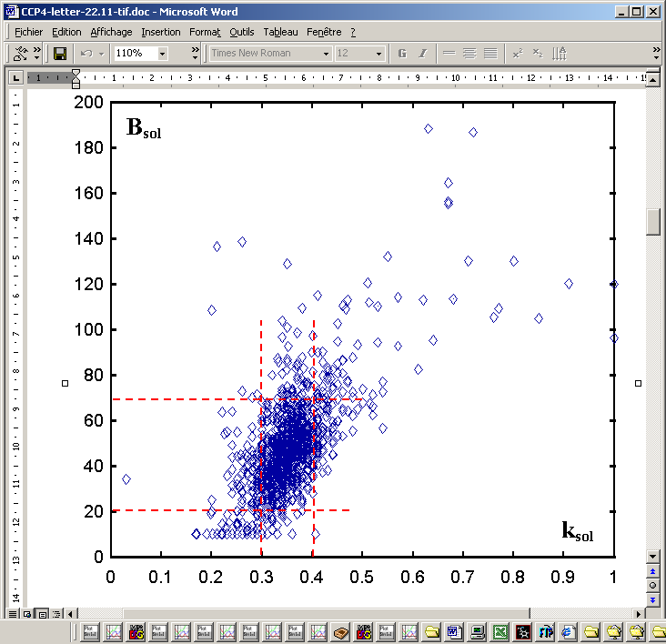Click the Save floppy disk icon

[60, 54]
